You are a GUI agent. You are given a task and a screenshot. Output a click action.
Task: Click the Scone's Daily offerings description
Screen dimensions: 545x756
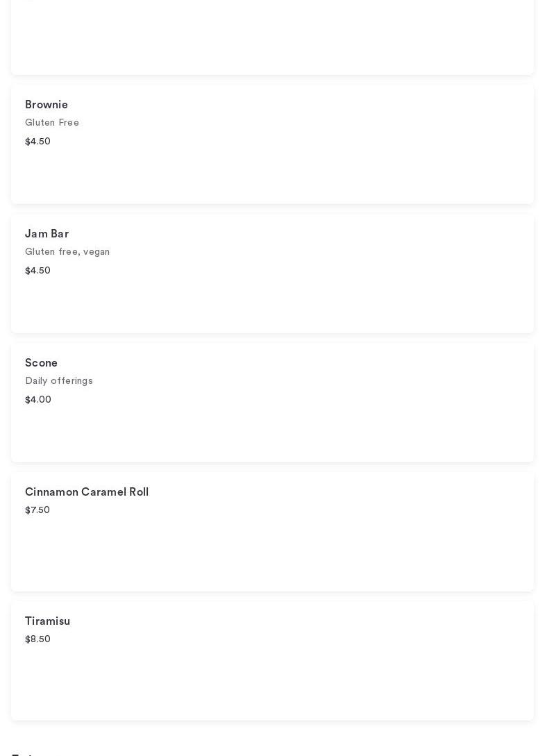[59, 381]
